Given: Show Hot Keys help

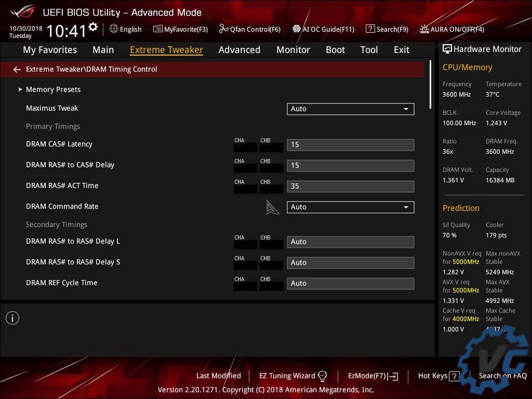Looking at the screenshot, I should (438, 376).
